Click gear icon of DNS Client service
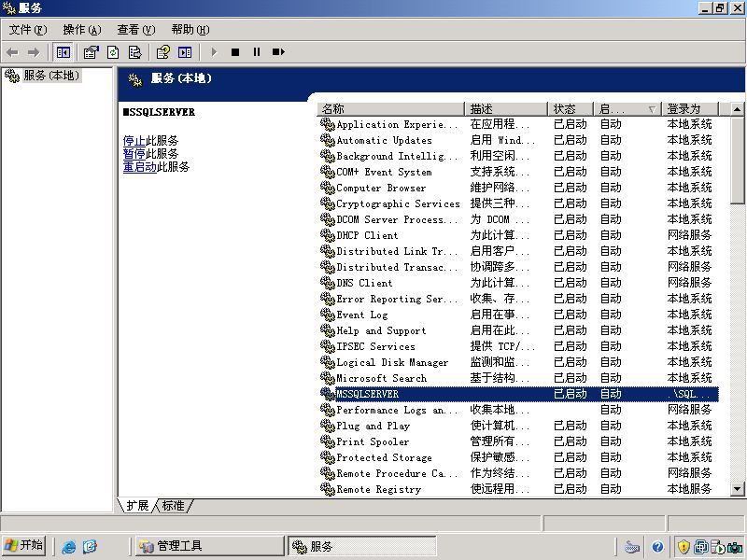This screenshot has height=560, width=747. coord(328,284)
